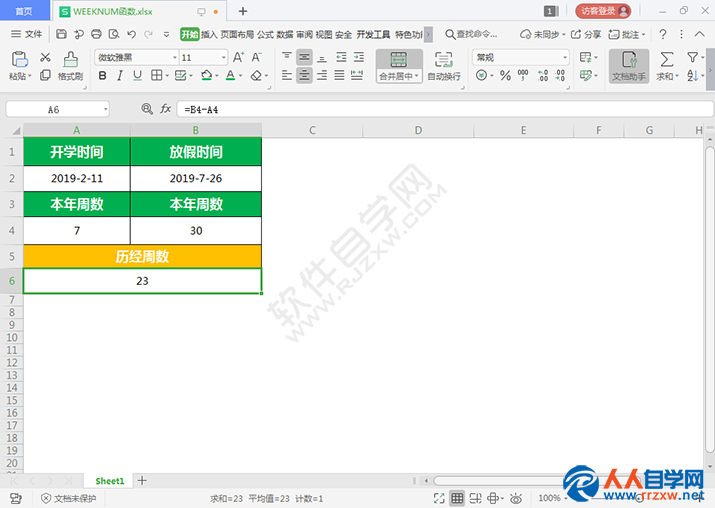Image resolution: width=715 pixels, height=508 pixels.
Task: Click the zoom lens icon beside fx
Action: 147,109
